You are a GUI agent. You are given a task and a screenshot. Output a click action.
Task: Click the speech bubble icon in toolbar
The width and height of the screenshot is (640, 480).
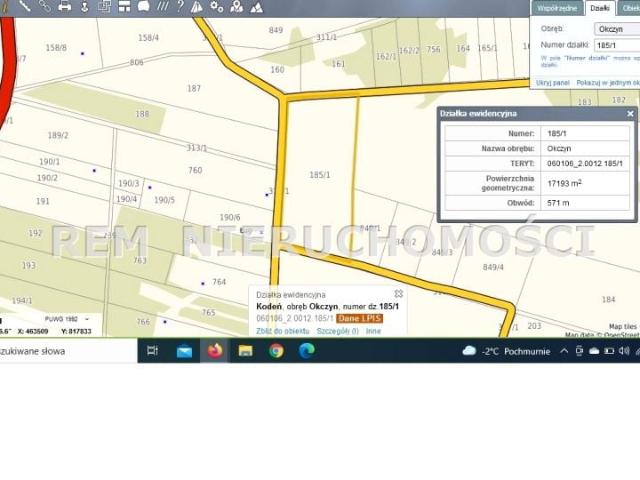point(144,6)
